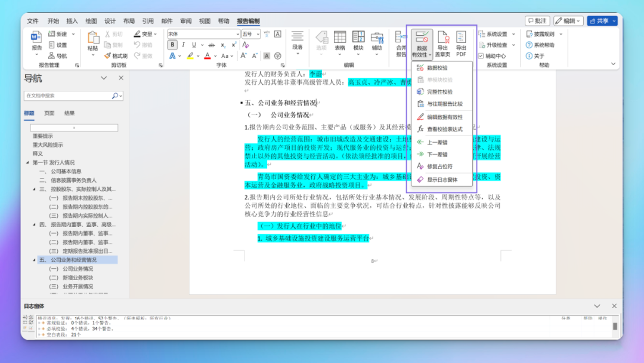
Task: Click the navigation search input field
Action: (x=68, y=96)
